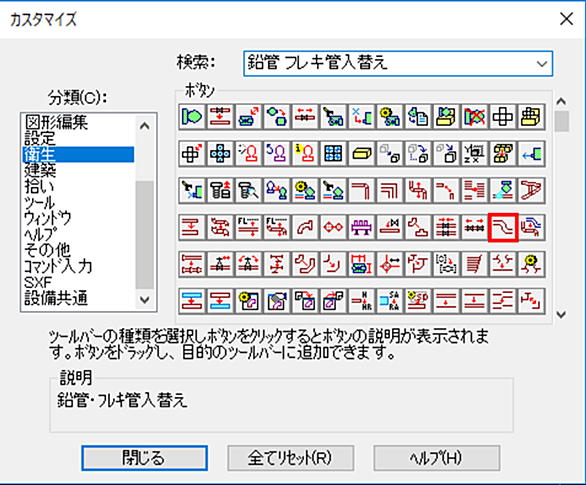This screenshot has width=586, height=485.
Task: Select ツール in the category list
Action: tap(39, 202)
